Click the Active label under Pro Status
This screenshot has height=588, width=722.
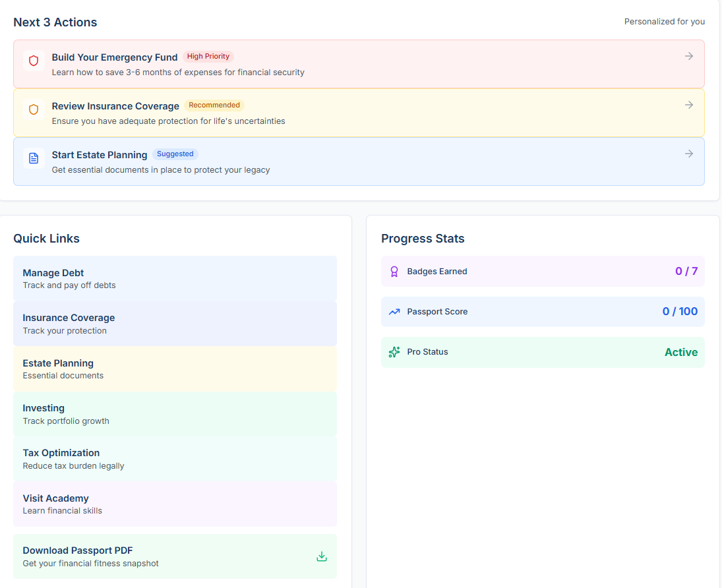(x=681, y=352)
